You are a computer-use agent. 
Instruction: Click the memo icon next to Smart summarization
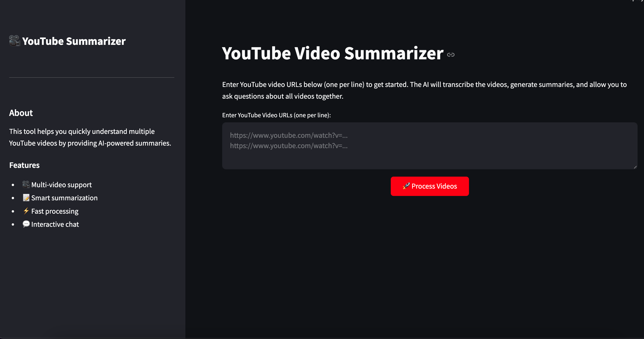coord(26,198)
